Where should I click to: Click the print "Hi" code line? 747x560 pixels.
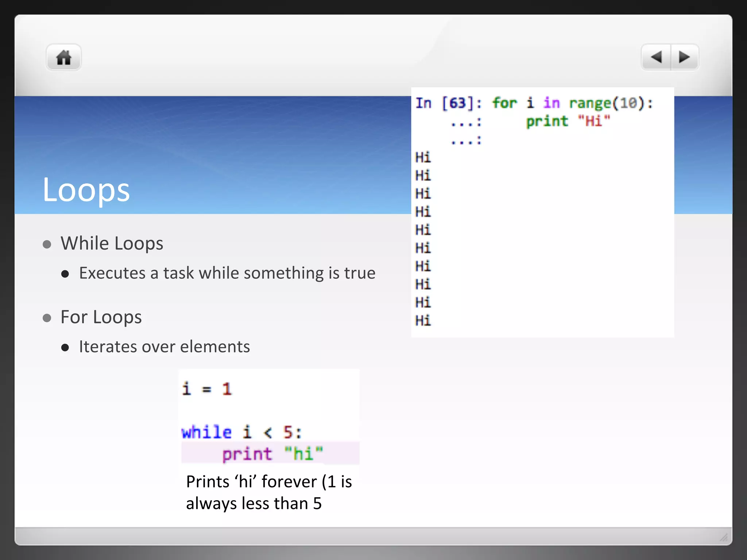click(x=568, y=121)
